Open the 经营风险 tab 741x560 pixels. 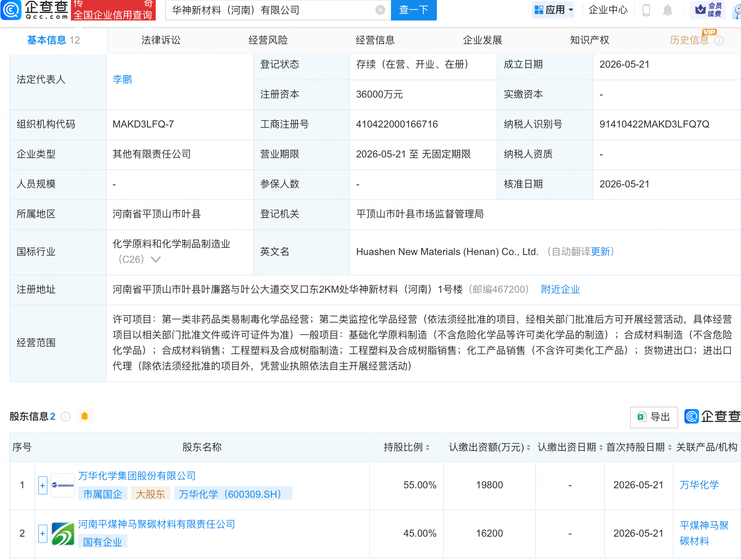[x=268, y=40]
